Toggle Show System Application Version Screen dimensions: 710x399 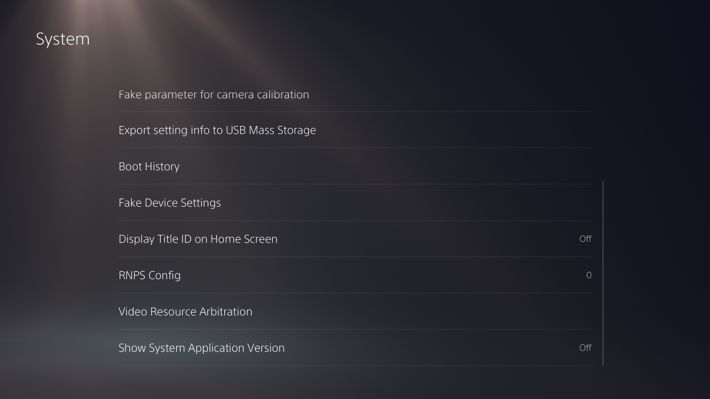coord(355,347)
